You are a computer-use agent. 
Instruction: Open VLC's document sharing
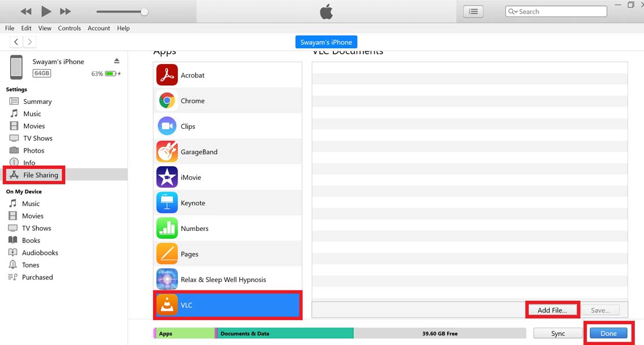pos(227,305)
